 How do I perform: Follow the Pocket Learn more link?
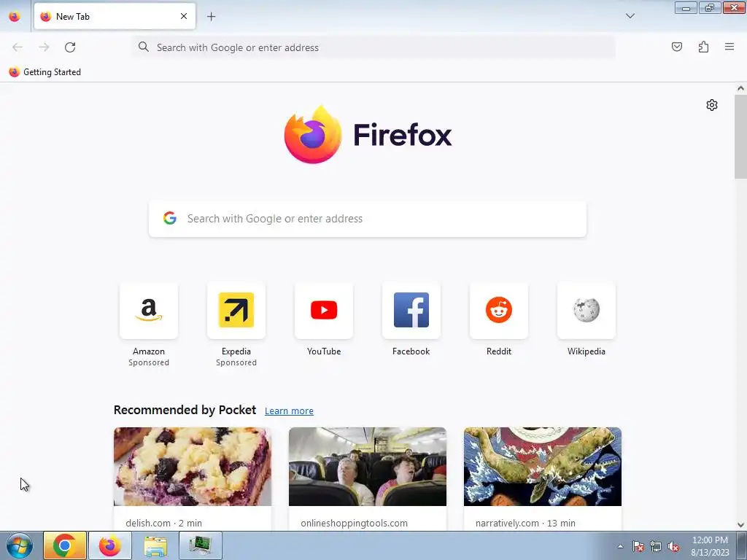pyautogui.click(x=289, y=411)
